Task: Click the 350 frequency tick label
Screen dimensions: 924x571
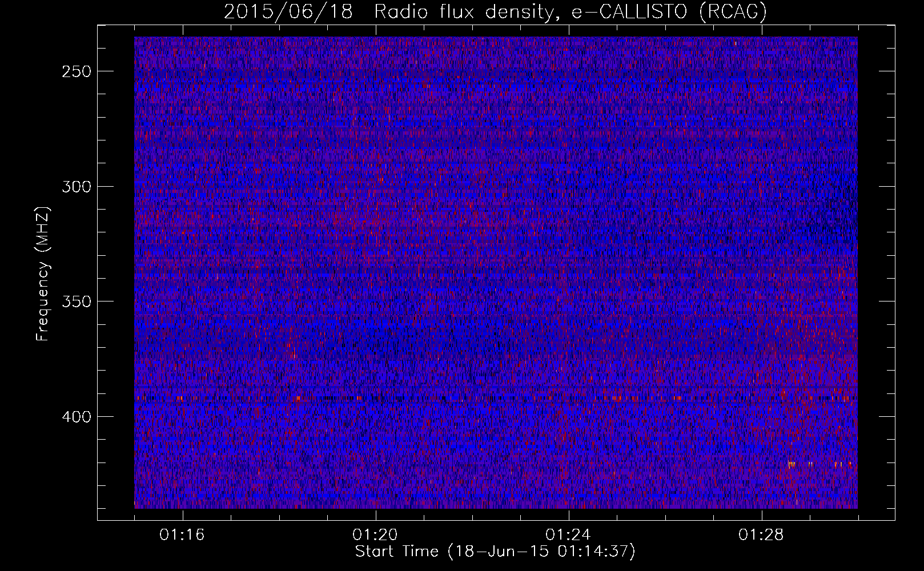Action: (77, 302)
